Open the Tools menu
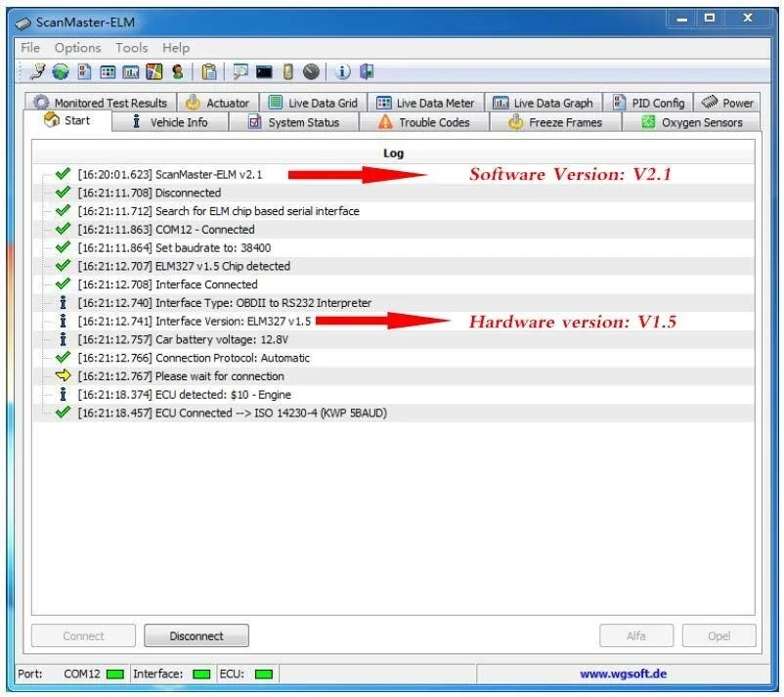This screenshot has width=784, height=697. (132, 48)
